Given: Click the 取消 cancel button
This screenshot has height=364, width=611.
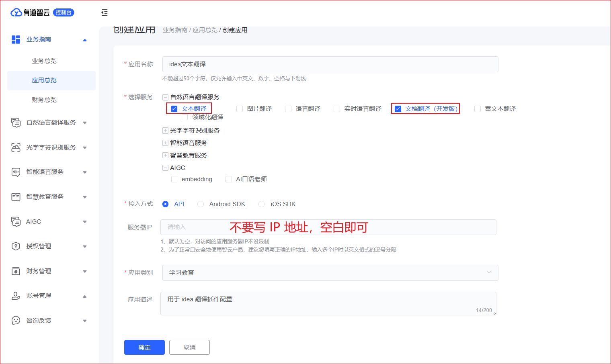Looking at the screenshot, I should coord(189,348).
